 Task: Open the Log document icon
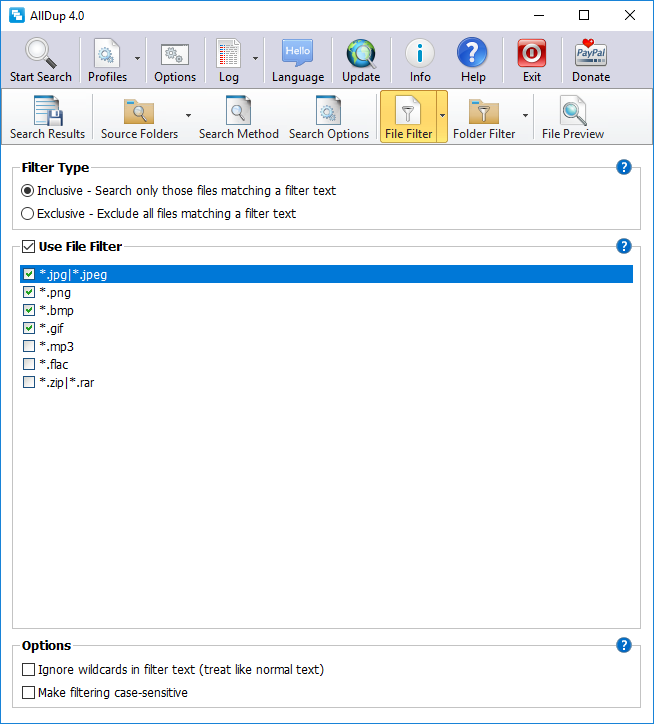[229, 53]
